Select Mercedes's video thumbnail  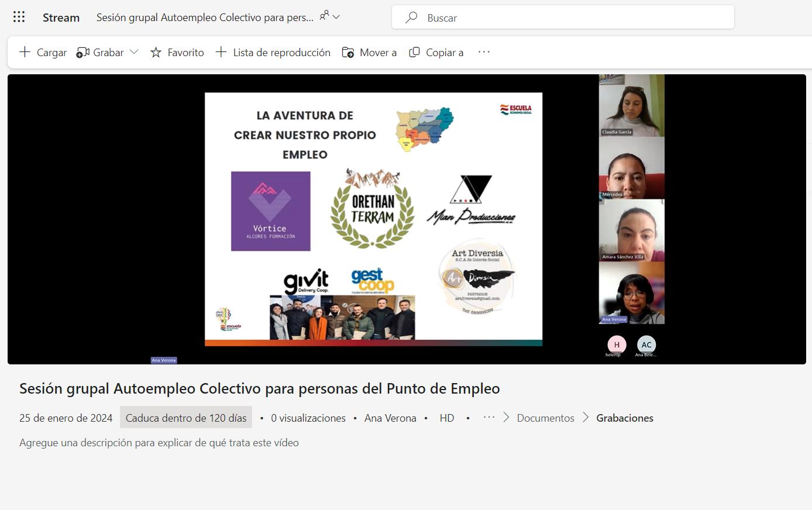pos(632,168)
